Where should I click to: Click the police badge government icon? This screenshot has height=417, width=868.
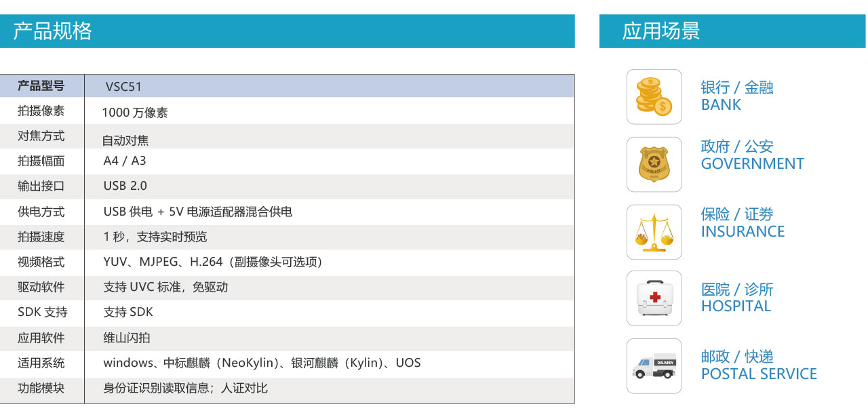654,164
